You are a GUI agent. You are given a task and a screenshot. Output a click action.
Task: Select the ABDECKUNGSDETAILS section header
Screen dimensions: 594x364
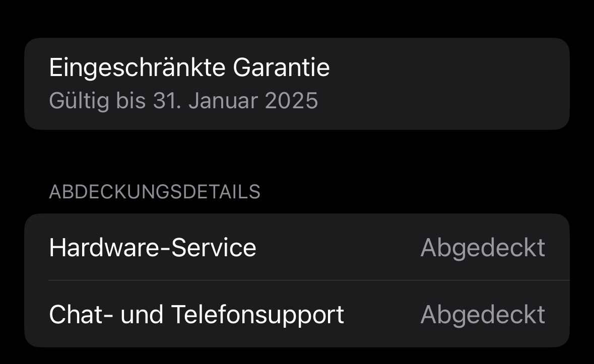tap(154, 192)
